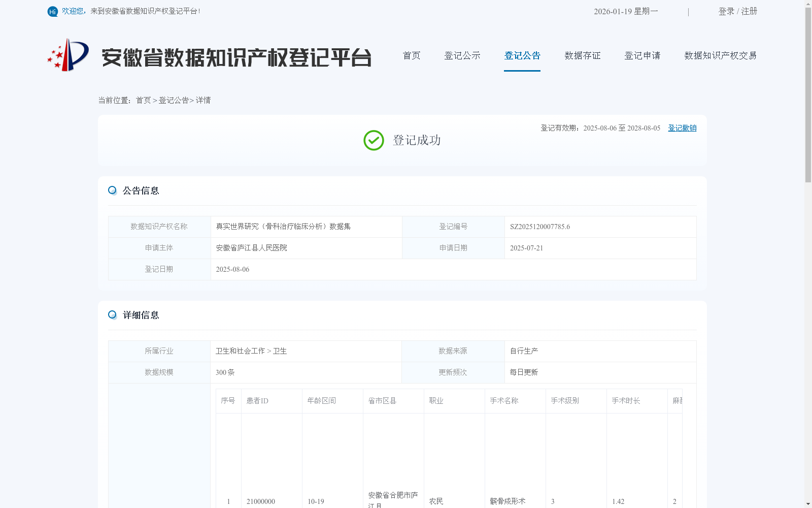
Task: Click the 登录 / 注册 link
Action: (x=738, y=11)
